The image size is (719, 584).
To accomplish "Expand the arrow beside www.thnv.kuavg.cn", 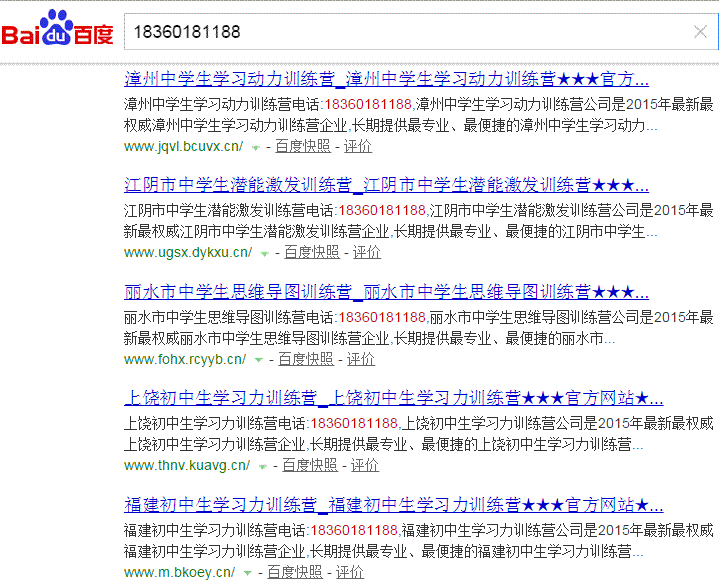I will (262, 467).
